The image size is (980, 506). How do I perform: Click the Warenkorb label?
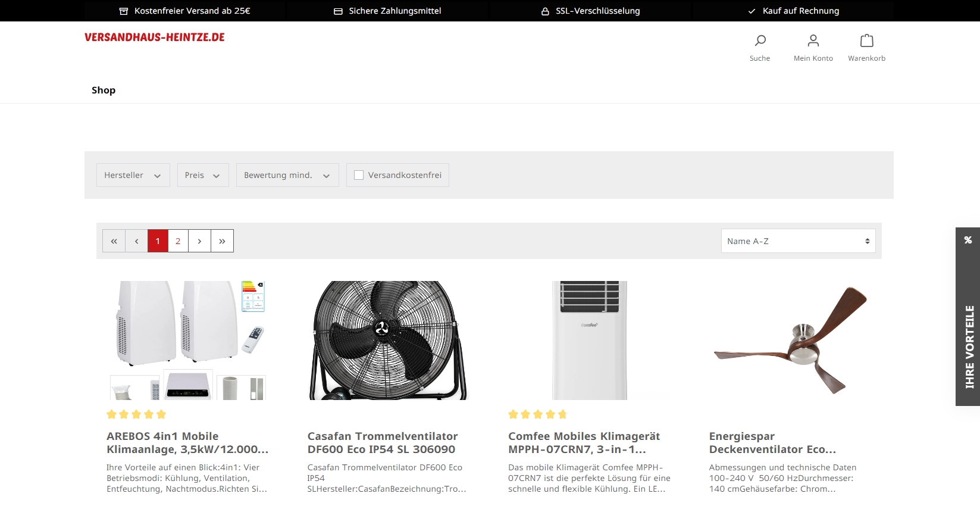coord(867,58)
